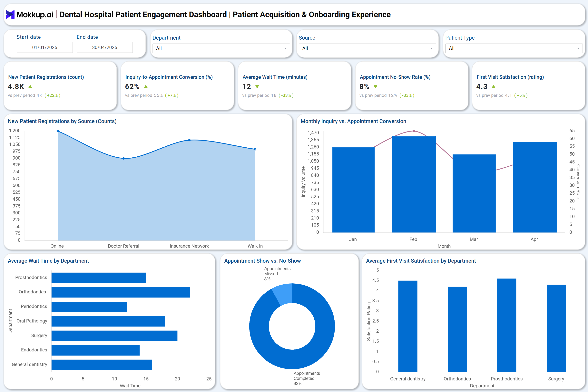This screenshot has width=588, height=392.
Task: Click the Conversion Rate axis title
Action: 578,182
